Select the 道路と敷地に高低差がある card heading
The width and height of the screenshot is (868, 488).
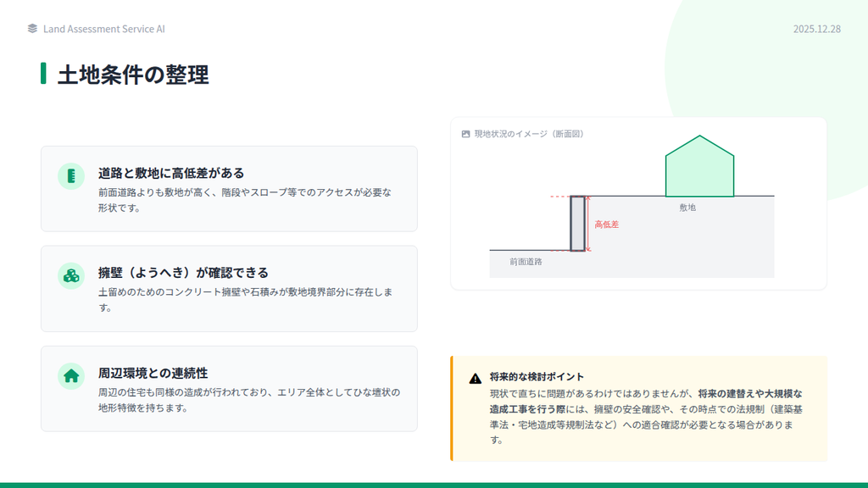(171, 173)
